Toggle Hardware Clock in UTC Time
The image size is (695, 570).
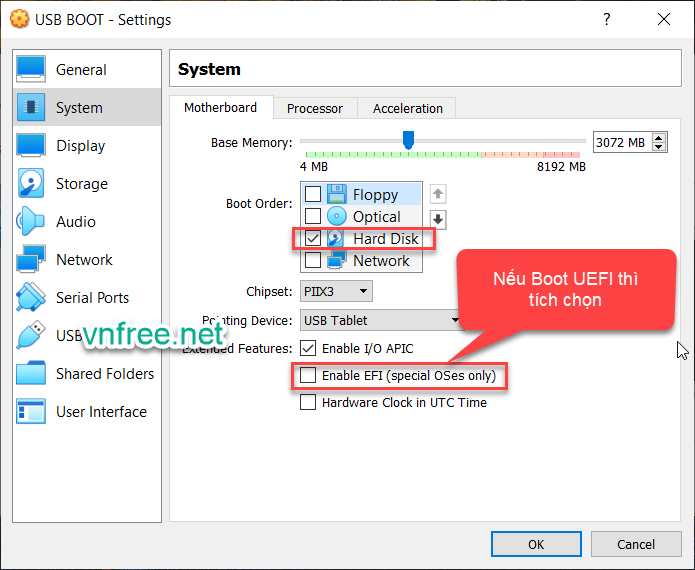click(x=308, y=403)
